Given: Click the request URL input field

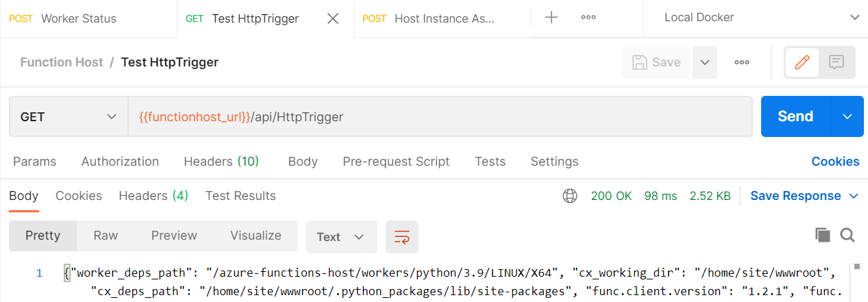Looking at the screenshot, I should point(441,116).
